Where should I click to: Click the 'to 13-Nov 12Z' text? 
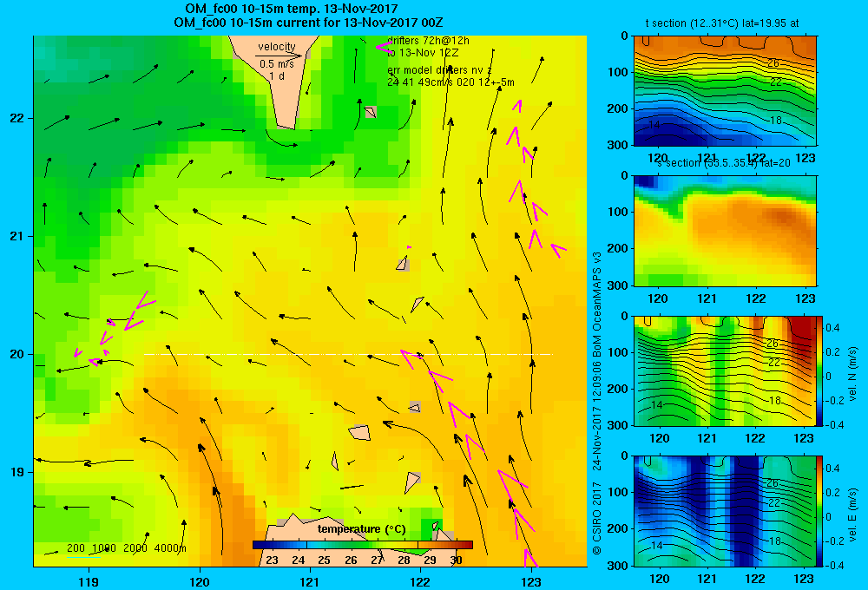click(x=423, y=53)
